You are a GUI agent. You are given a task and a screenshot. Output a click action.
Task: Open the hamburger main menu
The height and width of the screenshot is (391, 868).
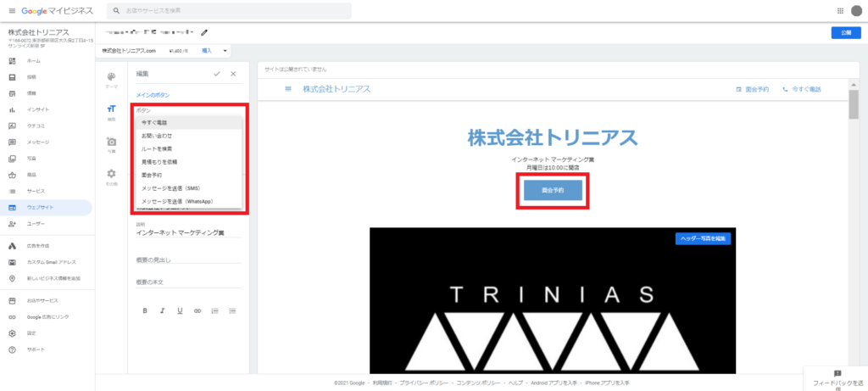point(12,11)
